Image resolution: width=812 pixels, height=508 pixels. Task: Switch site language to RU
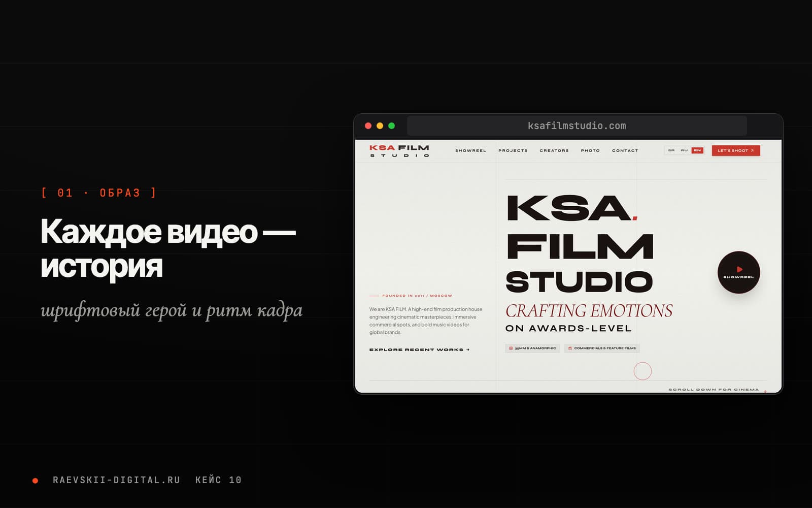point(684,150)
